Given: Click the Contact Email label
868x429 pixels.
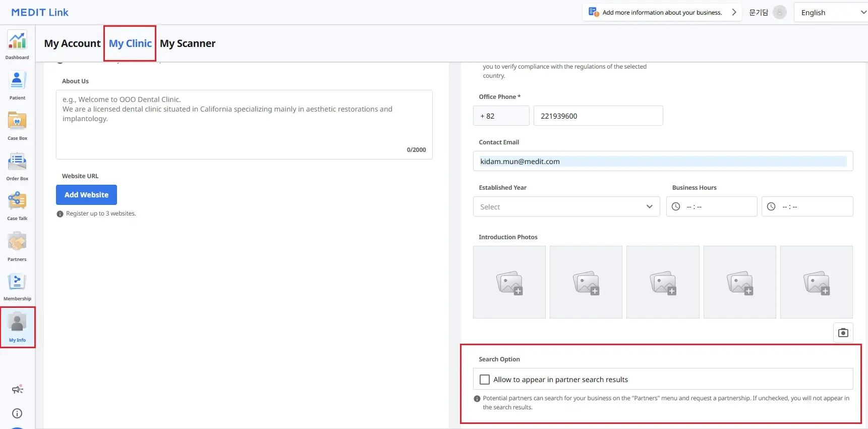Looking at the screenshot, I should pyautogui.click(x=499, y=142).
